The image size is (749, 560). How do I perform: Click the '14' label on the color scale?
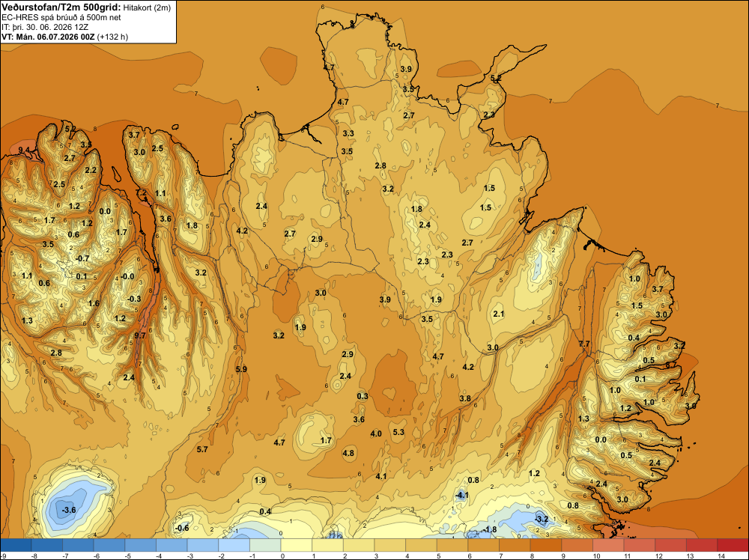(721, 556)
